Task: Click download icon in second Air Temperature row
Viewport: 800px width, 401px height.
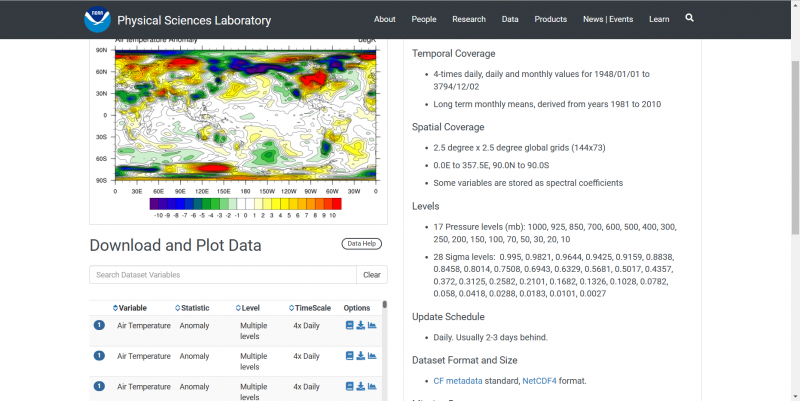Action: (x=360, y=356)
